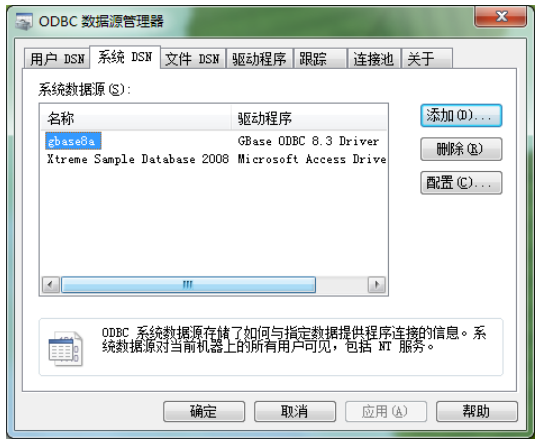Select the gbase8a data source row
The height and width of the screenshot is (445, 542).
click(x=214, y=141)
